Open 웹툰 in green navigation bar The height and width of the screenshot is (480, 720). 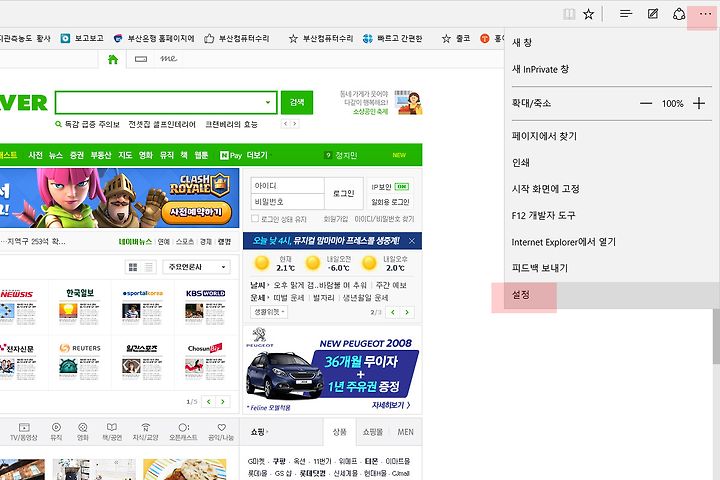pos(202,155)
